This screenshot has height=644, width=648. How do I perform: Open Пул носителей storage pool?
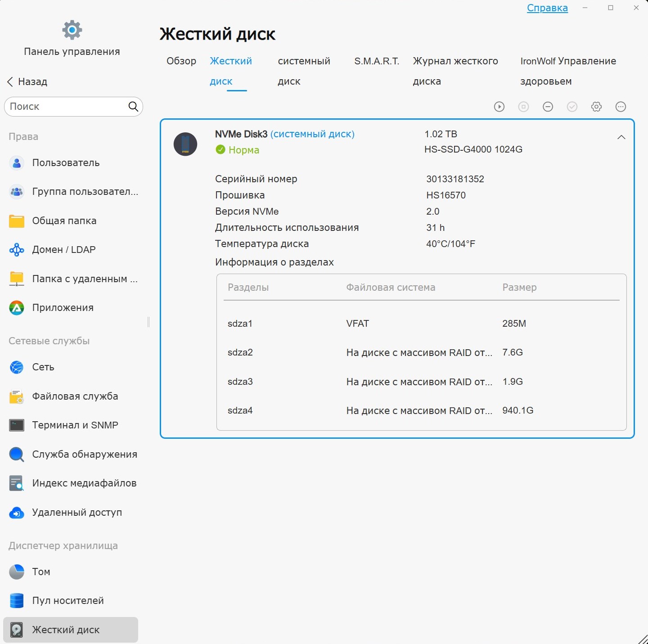point(67,601)
